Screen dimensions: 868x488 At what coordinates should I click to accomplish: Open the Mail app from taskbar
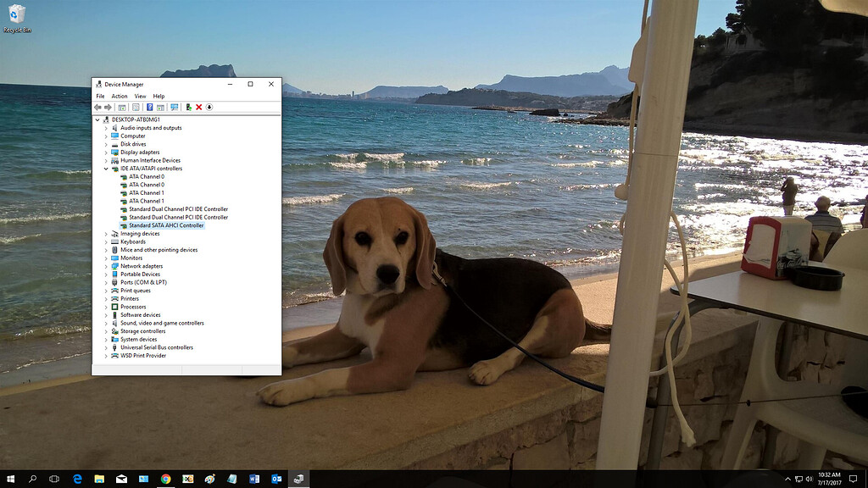pyautogui.click(x=121, y=480)
